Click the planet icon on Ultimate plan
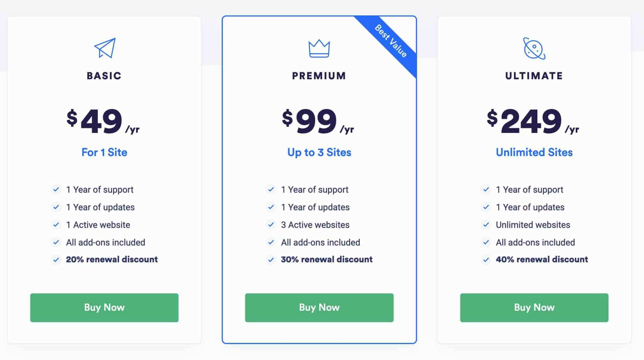This screenshot has height=360, width=644. point(534,48)
